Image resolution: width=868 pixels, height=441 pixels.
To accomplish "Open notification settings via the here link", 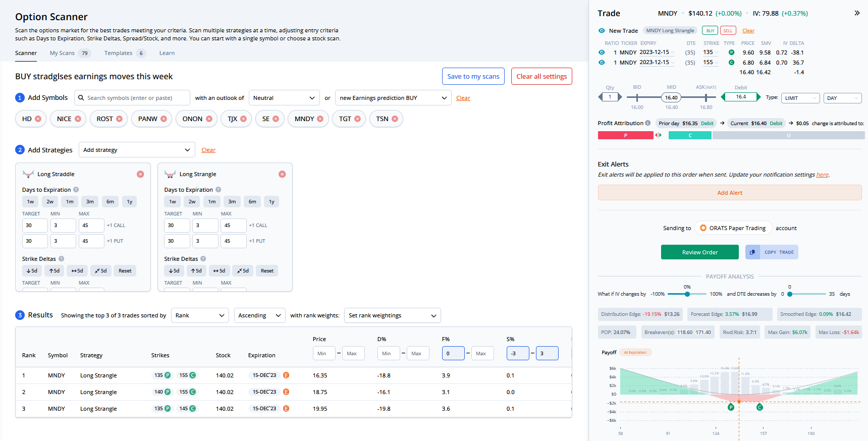I will [823, 175].
